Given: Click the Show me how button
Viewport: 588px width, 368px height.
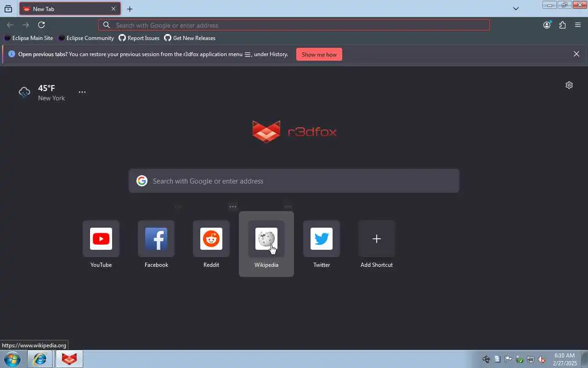Looking at the screenshot, I should (319, 54).
